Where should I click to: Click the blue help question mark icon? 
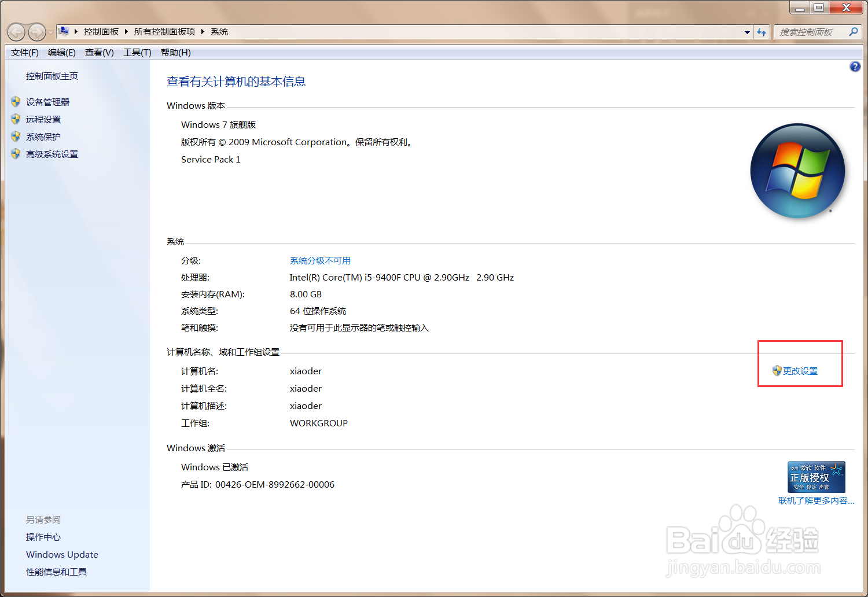pyautogui.click(x=855, y=67)
